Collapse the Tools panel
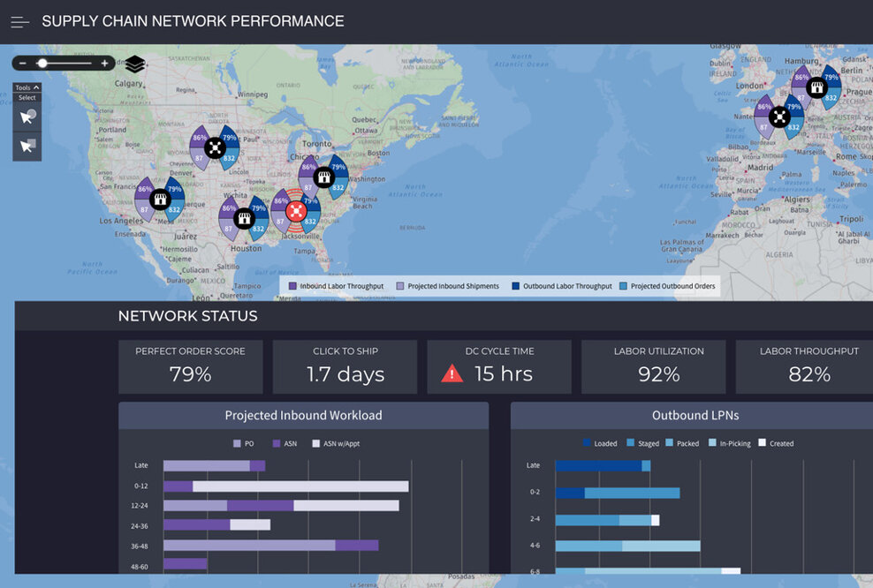This screenshot has width=873, height=588. click(x=36, y=87)
